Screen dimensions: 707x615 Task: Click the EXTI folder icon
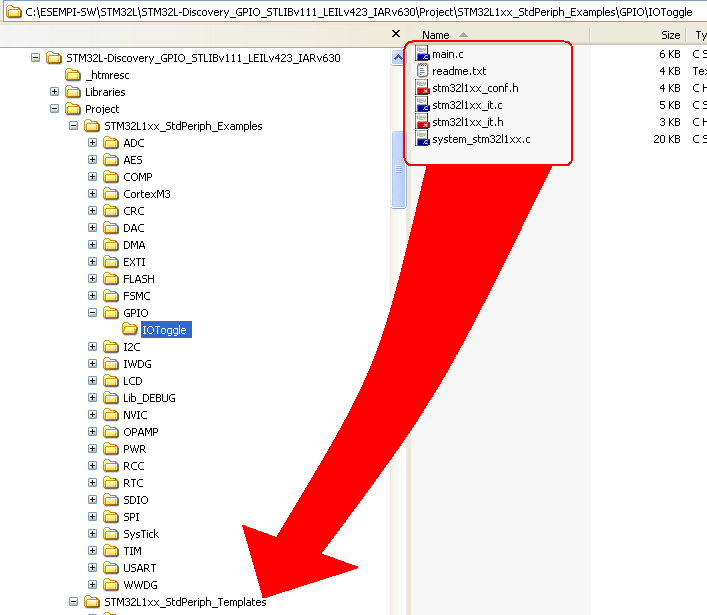click(x=110, y=262)
